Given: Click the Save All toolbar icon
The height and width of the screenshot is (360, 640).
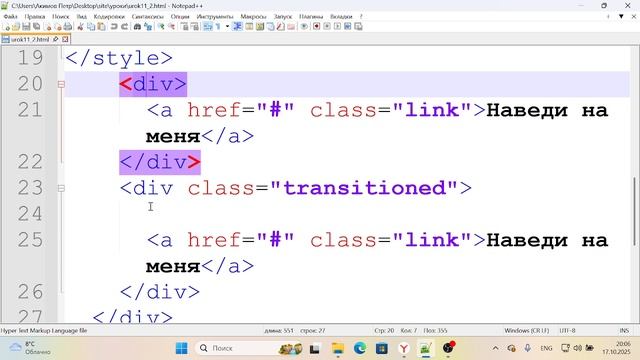Looking at the screenshot, I should (37, 27).
